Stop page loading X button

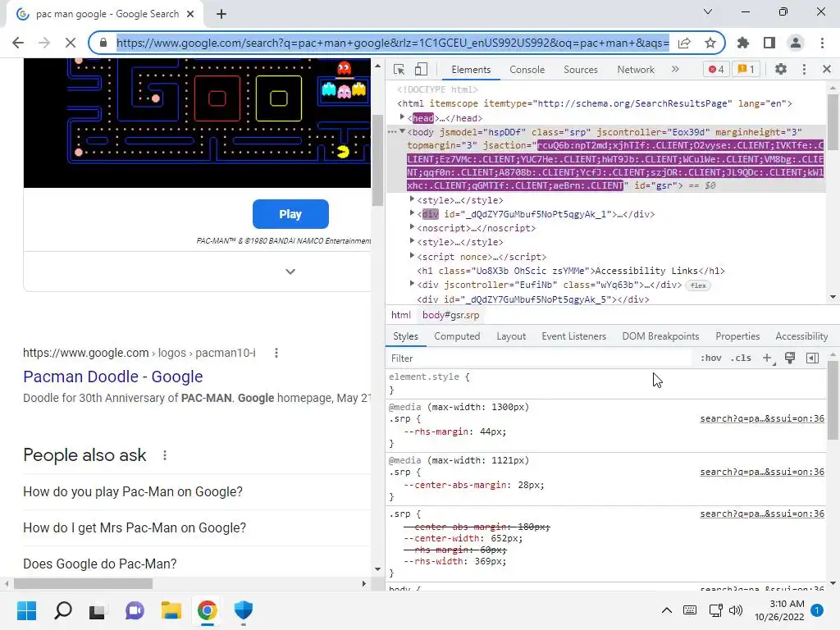pyautogui.click(x=71, y=43)
